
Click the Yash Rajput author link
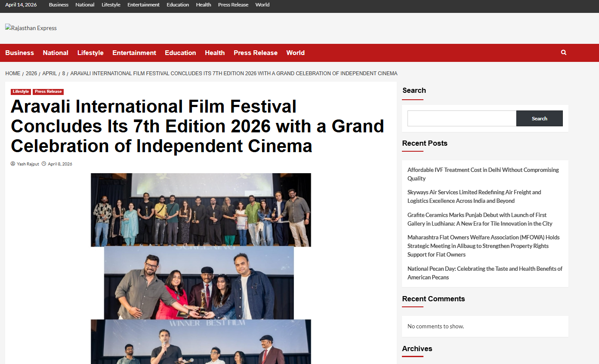click(28, 164)
